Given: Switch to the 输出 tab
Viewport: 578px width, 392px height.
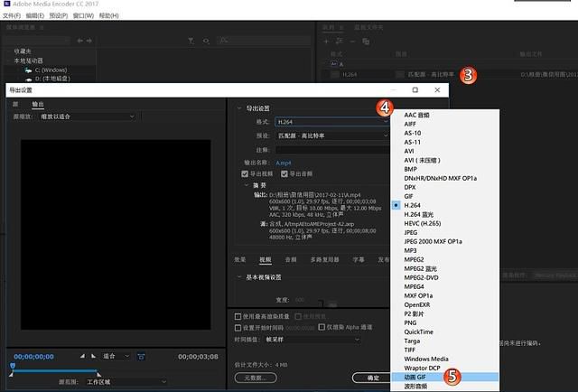Looking at the screenshot, I should (38, 105).
